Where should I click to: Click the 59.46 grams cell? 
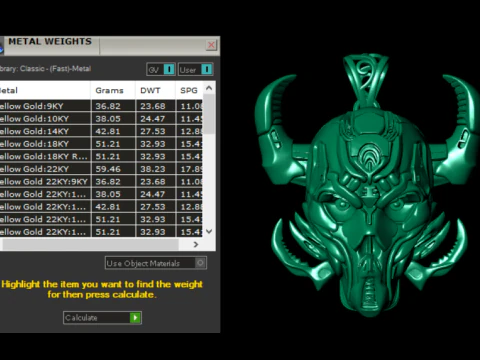pyautogui.click(x=113, y=169)
